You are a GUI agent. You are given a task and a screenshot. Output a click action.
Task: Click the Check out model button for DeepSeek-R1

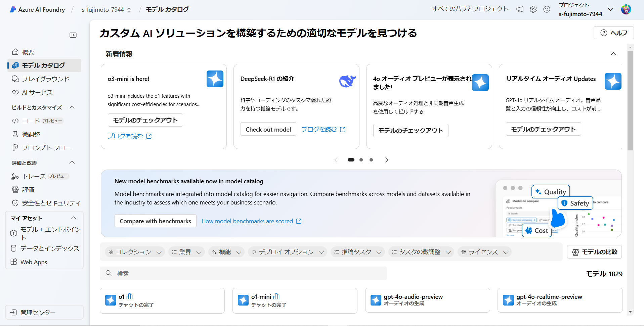coord(268,129)
